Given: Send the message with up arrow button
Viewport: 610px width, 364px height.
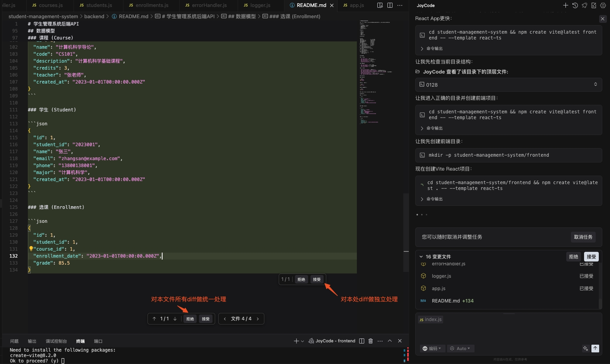Looking at the screenshot, I should tap(595, 349).
